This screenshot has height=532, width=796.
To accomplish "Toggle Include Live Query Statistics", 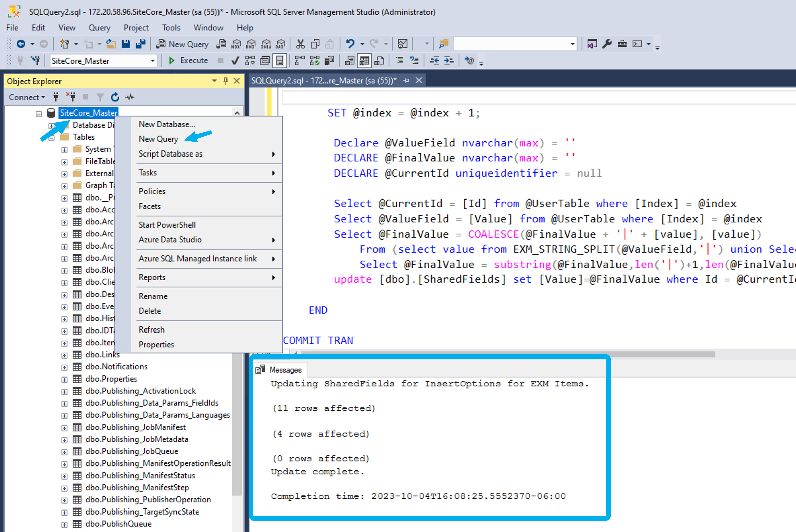I will click(315, 61).
